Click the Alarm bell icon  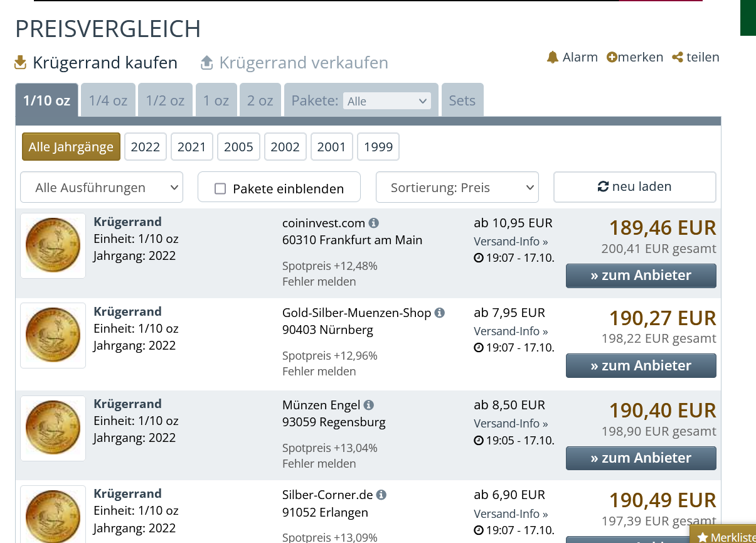pyautogui.click(x=553, y=57)
